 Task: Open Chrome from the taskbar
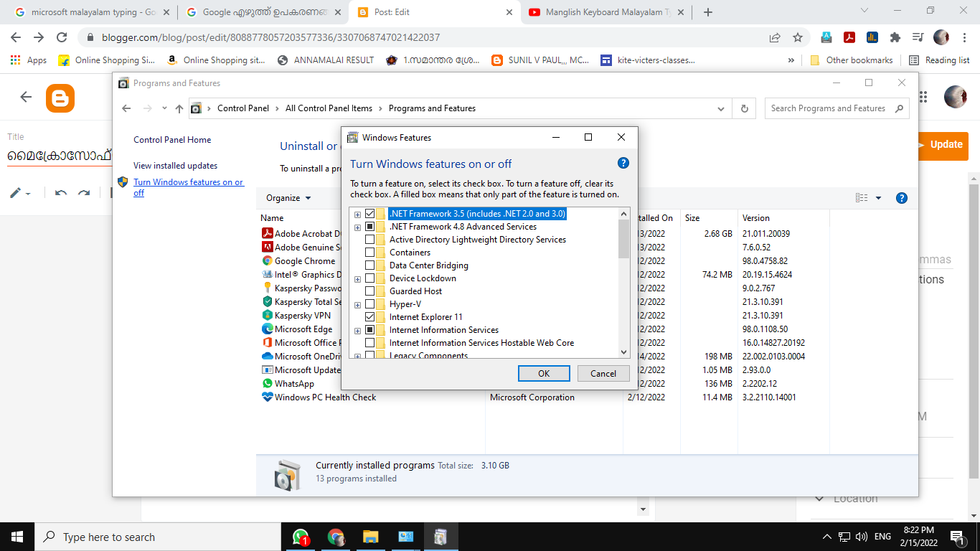[335, 537]
